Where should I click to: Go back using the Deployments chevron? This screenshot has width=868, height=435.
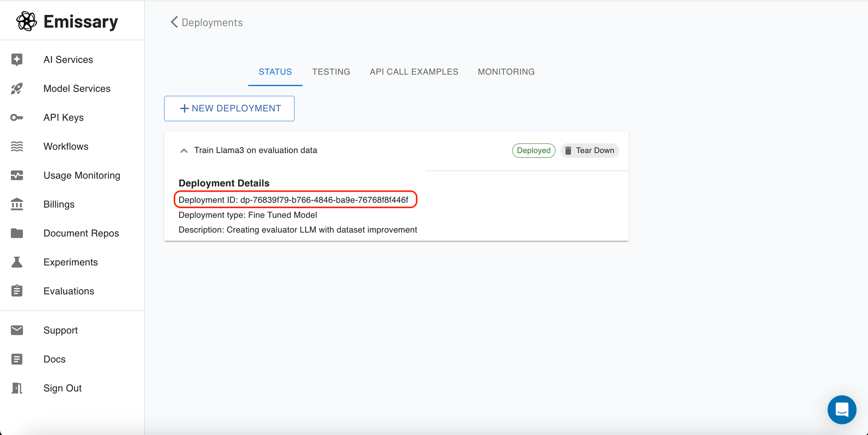(x=174, y=22)
